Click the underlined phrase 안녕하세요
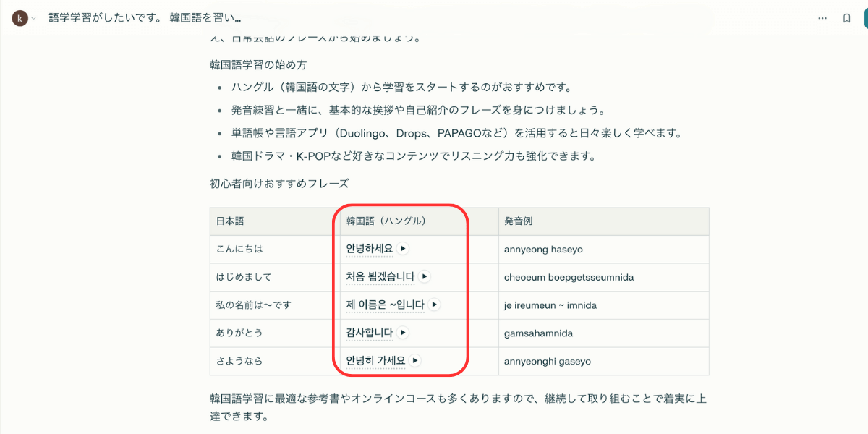Screen dimensions: 868x434 (x=369, y=248)
